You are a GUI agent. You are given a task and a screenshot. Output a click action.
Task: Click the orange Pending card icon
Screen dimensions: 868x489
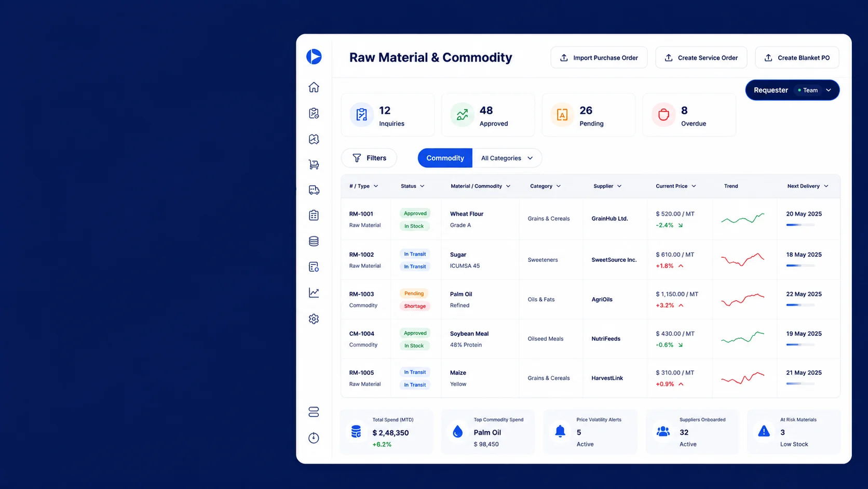click(562, 115)
